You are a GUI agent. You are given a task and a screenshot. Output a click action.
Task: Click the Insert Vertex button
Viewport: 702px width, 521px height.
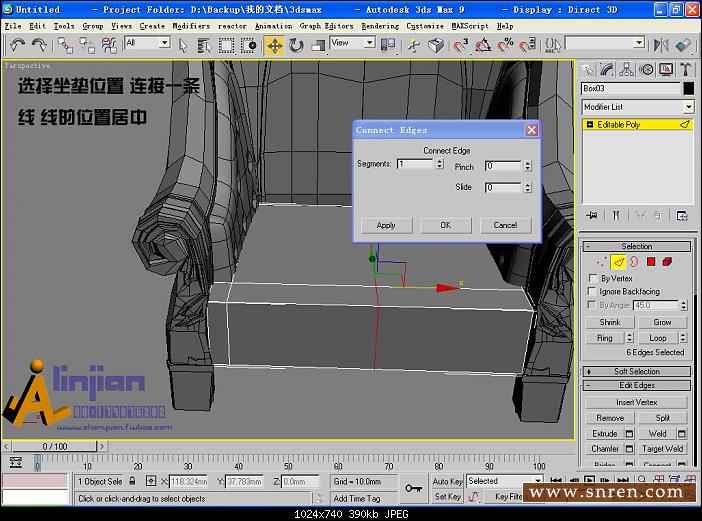coord(637,402)
